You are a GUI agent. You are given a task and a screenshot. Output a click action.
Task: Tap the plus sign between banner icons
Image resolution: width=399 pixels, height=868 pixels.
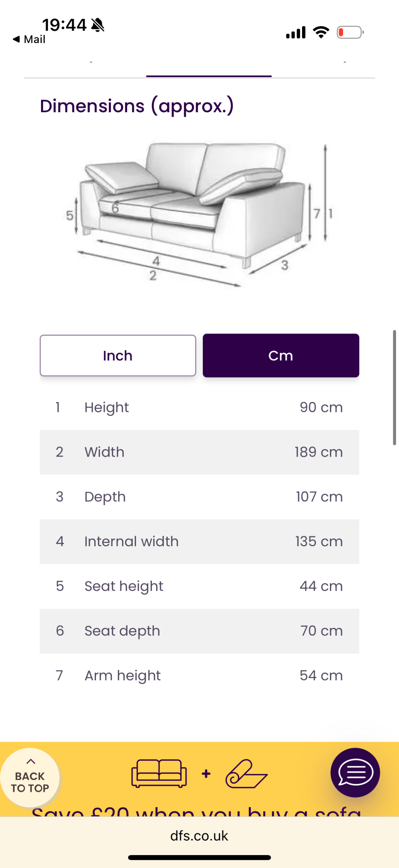(206, 774)
